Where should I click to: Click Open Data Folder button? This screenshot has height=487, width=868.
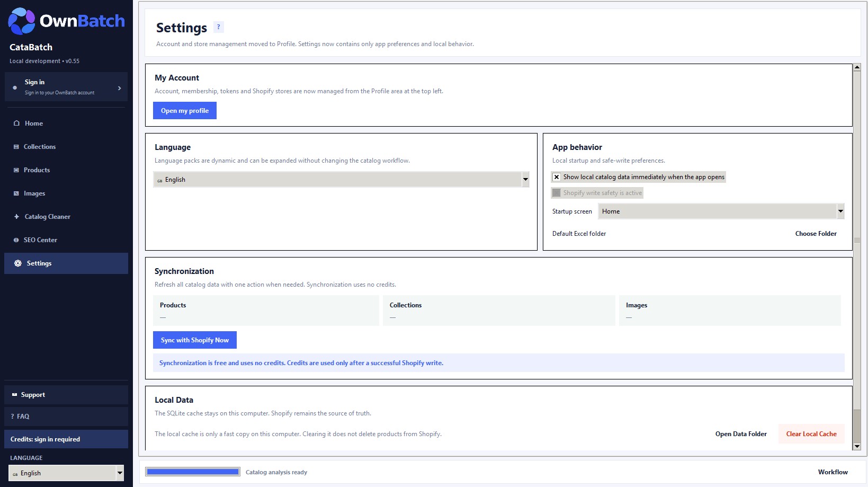point(741,434)
